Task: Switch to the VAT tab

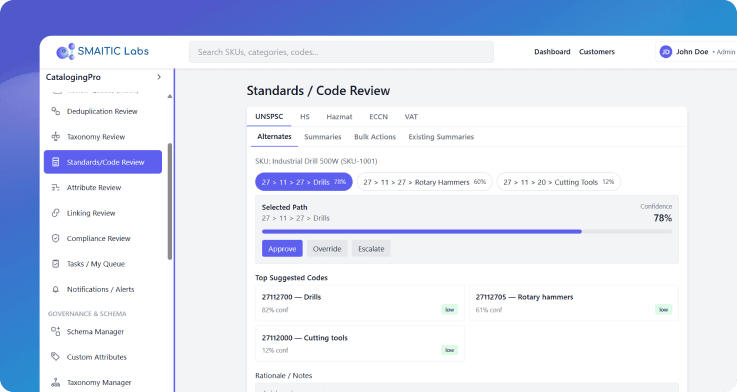Action: [x=411, y=117]
